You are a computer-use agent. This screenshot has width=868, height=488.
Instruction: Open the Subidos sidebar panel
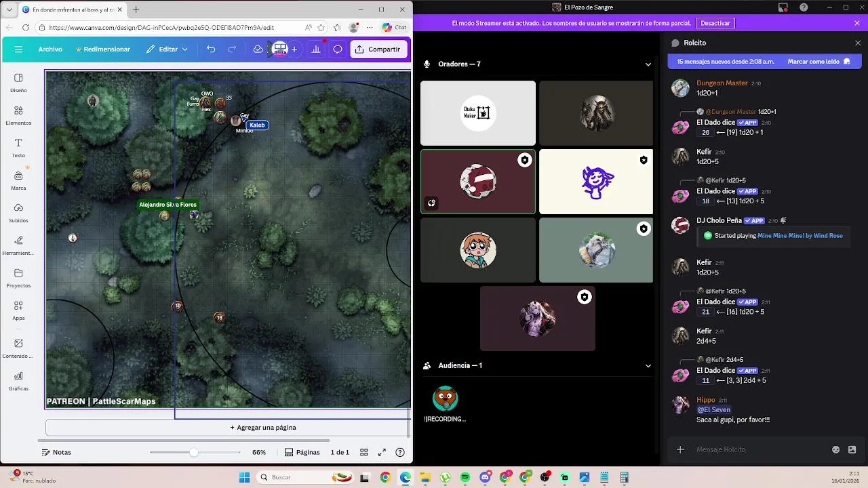coord(18,213)
